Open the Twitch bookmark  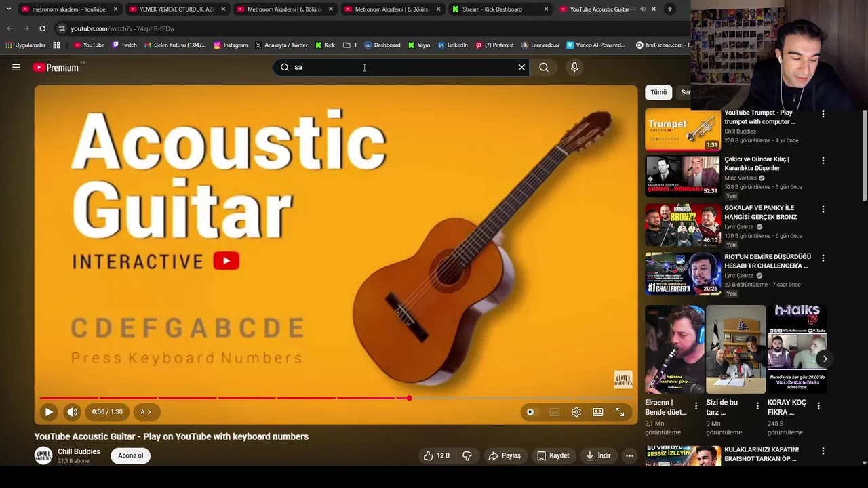pos(124,45)
